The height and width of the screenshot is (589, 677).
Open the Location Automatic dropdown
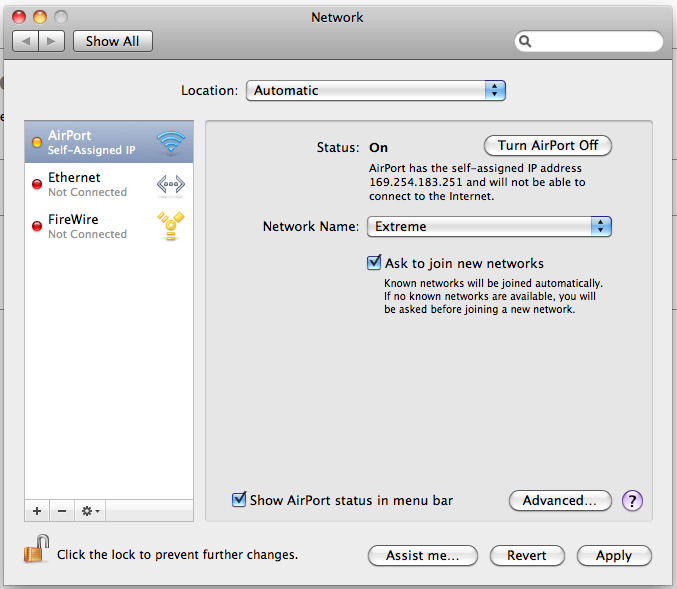point(376,91)
